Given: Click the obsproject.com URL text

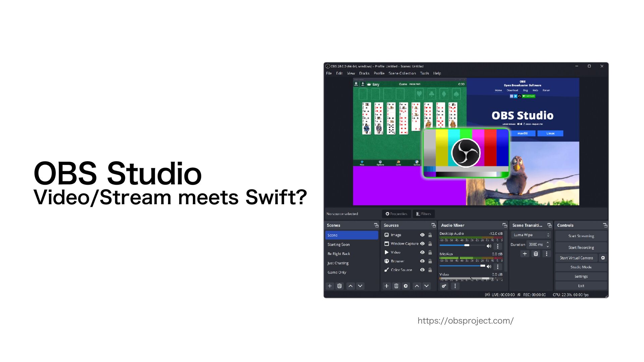Looking at the screenshot, I should 466,321.
